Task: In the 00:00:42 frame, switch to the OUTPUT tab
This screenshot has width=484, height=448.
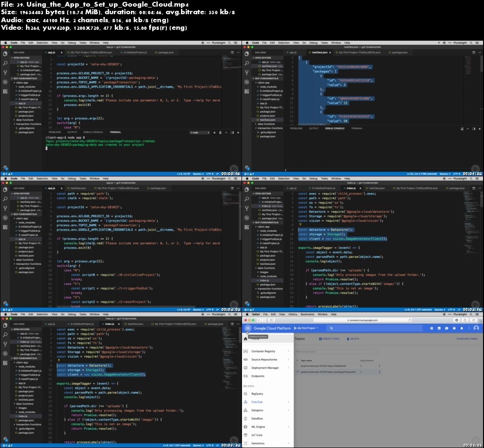Action: (72, 132)
